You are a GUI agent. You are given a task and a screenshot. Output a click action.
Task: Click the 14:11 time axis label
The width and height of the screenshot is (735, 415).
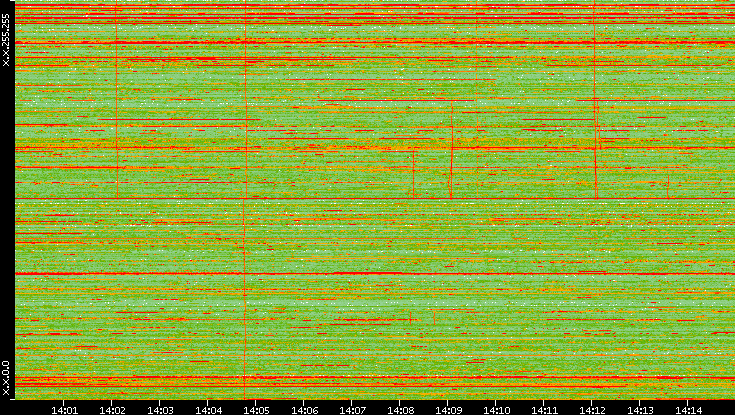[544, 410]
